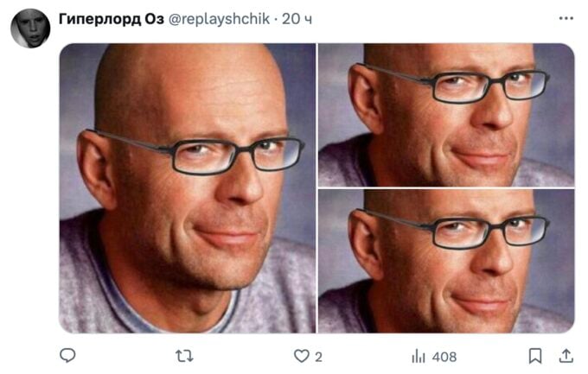The height and width of the screenshot is (374, 588).
Task: Open the @replayshchik handle link
Action: tap(219, 19)
